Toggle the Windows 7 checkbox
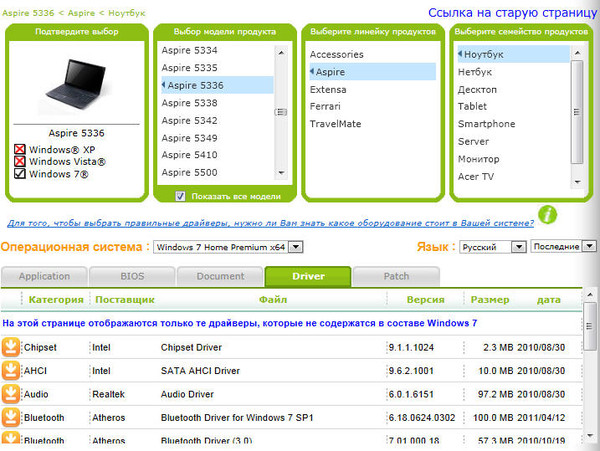 coord(20,174)
